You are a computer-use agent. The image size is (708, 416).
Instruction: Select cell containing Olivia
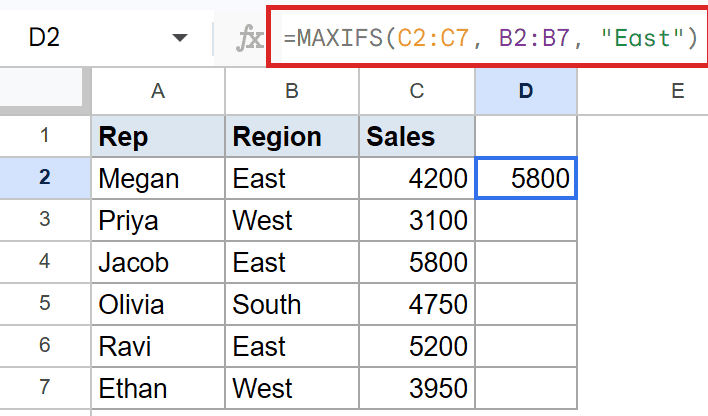click(x=158, y=304)
